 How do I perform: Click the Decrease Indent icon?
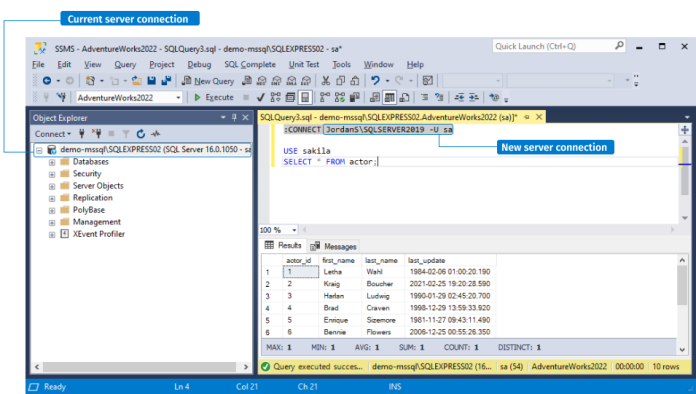click(459, 97)
